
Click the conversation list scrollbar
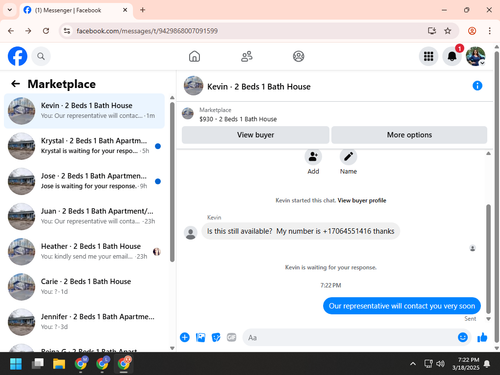coord(172,182)
